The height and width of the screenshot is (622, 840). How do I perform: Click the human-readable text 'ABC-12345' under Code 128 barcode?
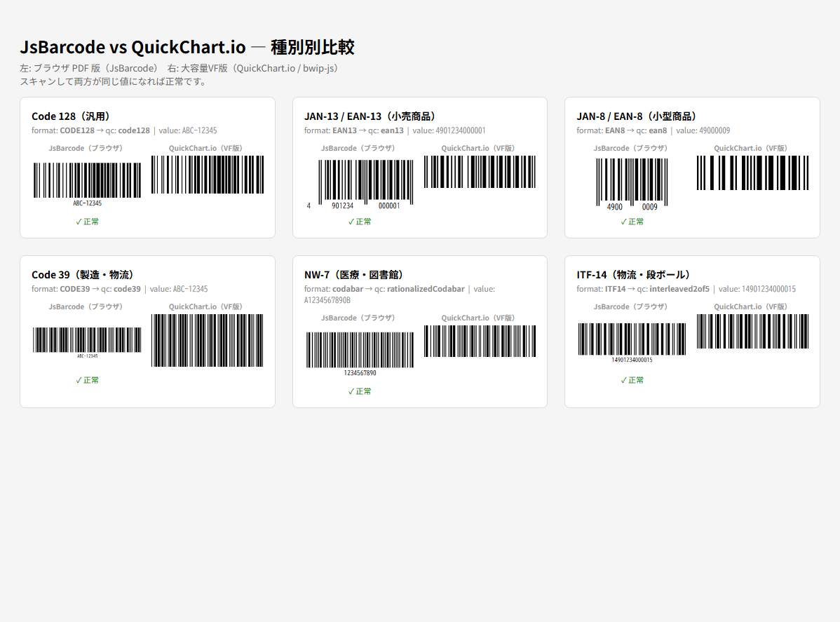[88, 203]
